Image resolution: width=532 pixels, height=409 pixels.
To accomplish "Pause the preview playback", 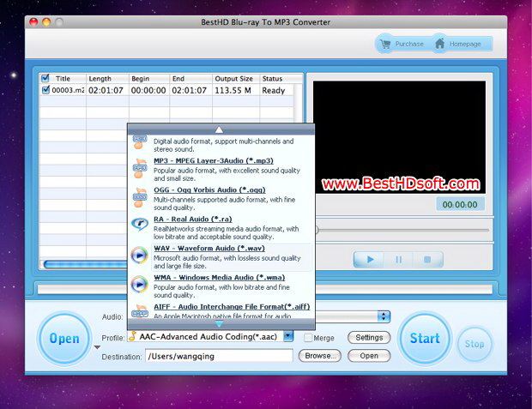I will tap(399, 260).
